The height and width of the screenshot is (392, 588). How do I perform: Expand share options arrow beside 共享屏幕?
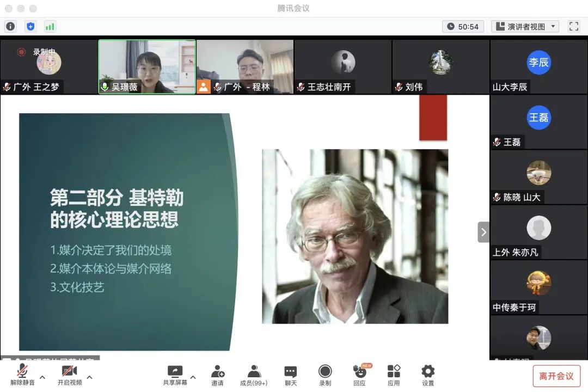[x=193, y=377]
